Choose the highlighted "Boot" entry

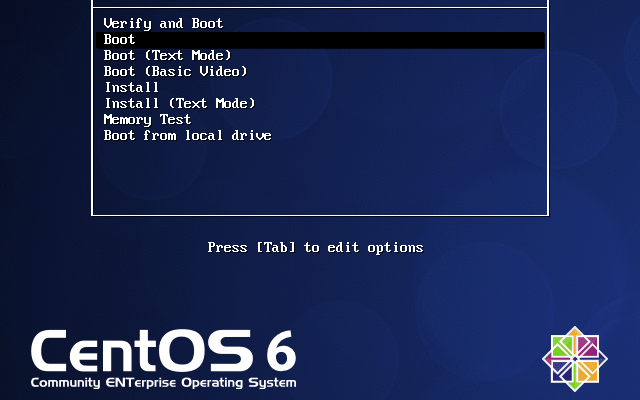click(x=320, y=40)
